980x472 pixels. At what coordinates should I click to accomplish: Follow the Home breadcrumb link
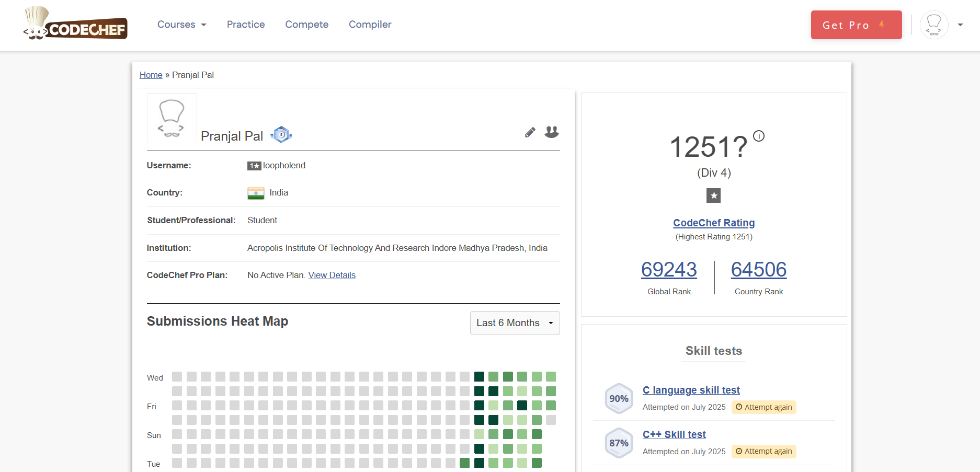point(151,75)
